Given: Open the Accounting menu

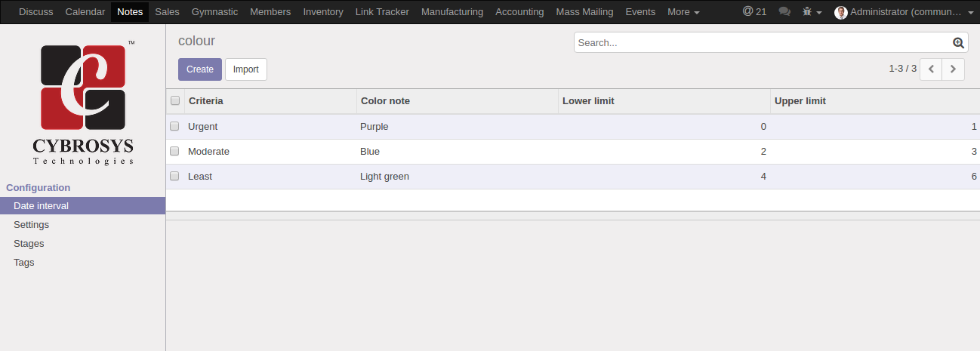Looking at the screenshot, I should coord(519,12).
